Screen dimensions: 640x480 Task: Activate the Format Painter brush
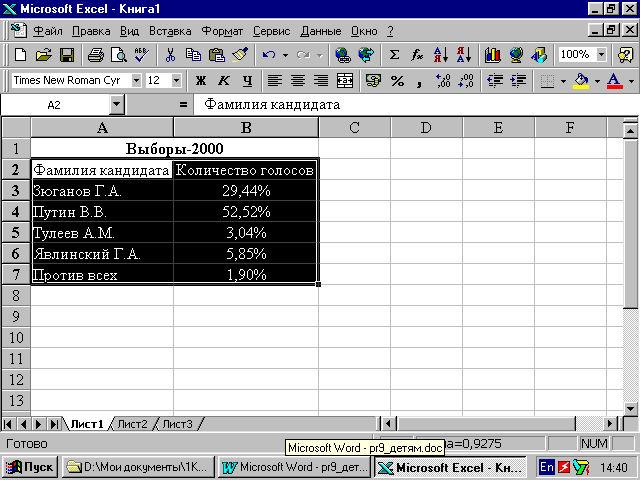pyautogui.click(x=240, y=54)
